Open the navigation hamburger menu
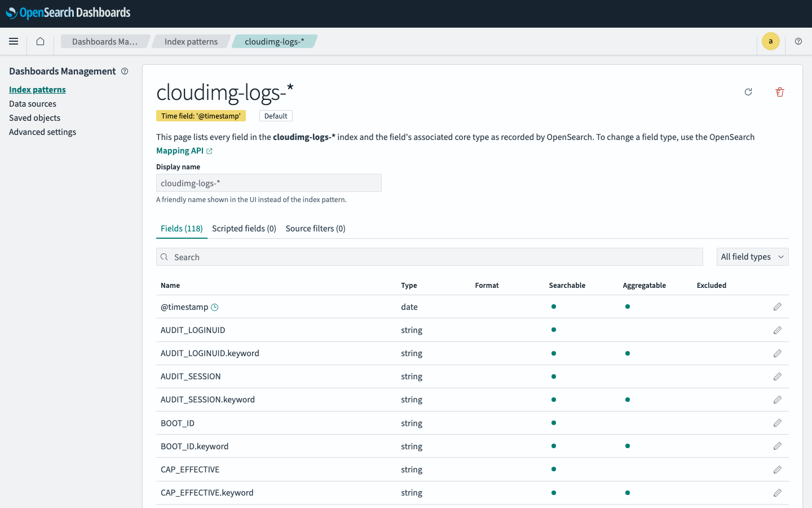The width and height of the screenshot is (812, 508). [14, 41]
